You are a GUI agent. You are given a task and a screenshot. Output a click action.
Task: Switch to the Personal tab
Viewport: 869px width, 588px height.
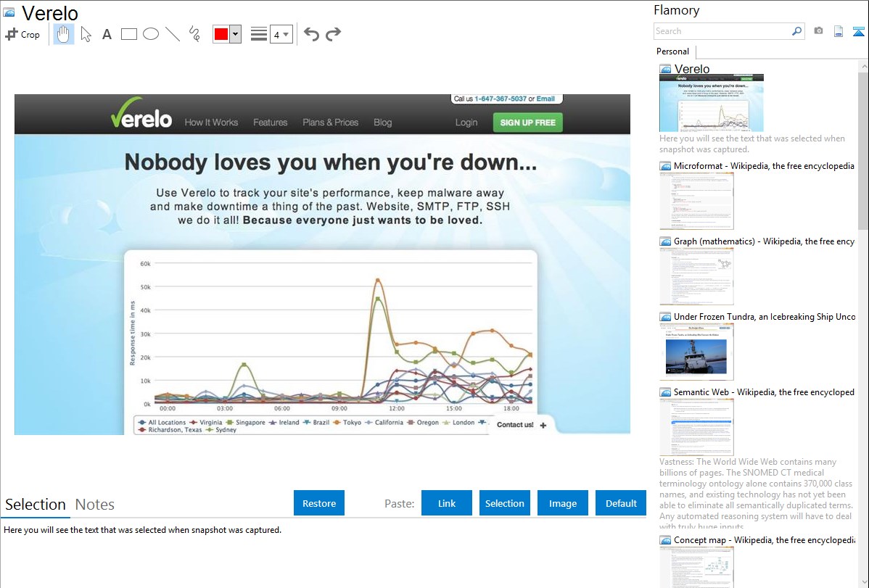point(673,51)
